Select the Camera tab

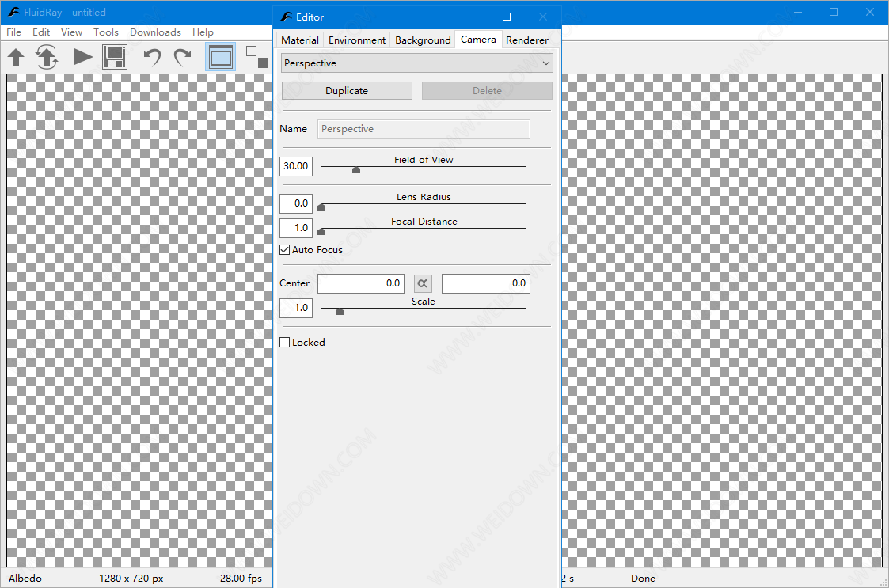(x=478, y=40)
